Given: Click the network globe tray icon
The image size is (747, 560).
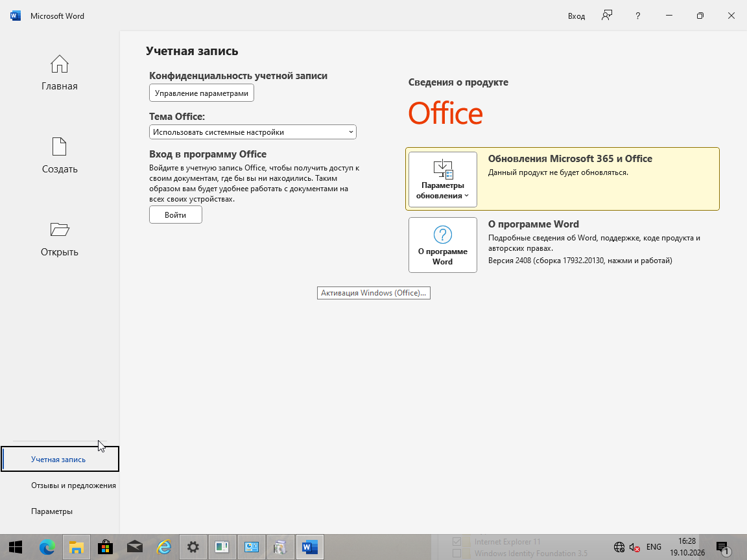Looking at the screenshot, I should click(x=619, y=547).
